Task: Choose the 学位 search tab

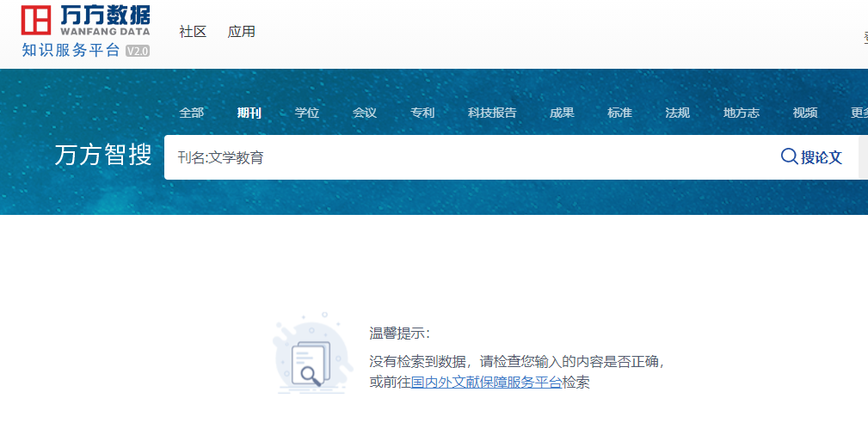Action: (x=306, y=113)
